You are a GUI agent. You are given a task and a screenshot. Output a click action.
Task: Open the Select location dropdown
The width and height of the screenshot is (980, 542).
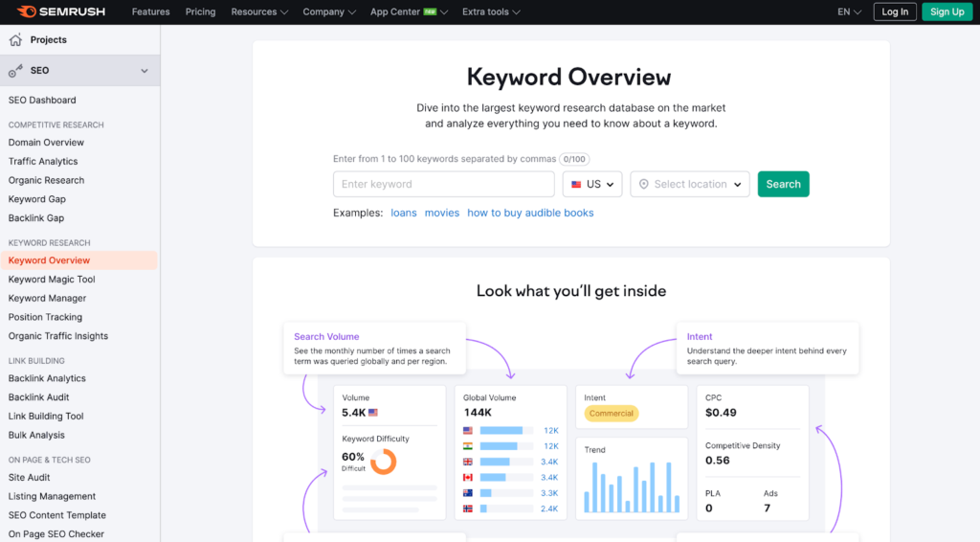point(690,185)
